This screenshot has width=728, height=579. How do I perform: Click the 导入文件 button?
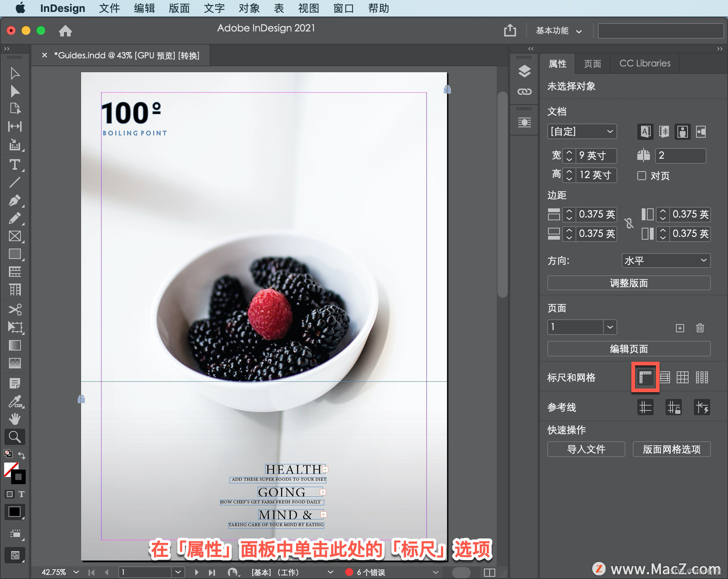(586, 449)
